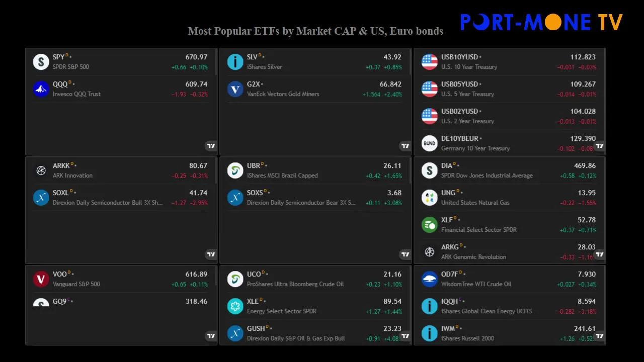Open the SOXL ticker symbol link
Image resolution: width=644 pixels, height=362 pixels.
click(x=60, y=193)
